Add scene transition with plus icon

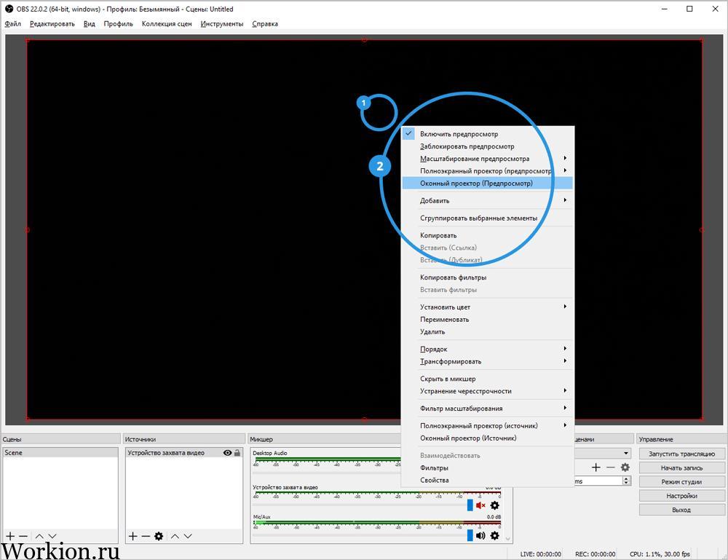(596, 468)
